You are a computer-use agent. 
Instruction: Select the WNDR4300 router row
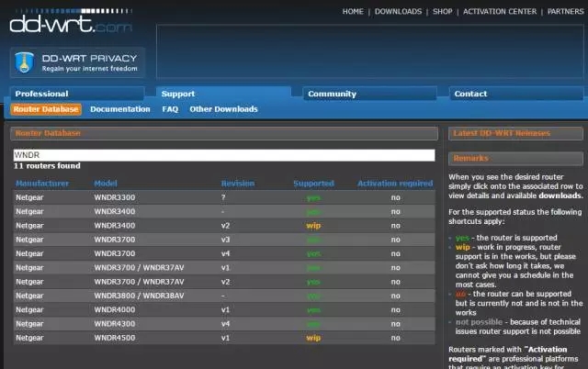[224, 324]
